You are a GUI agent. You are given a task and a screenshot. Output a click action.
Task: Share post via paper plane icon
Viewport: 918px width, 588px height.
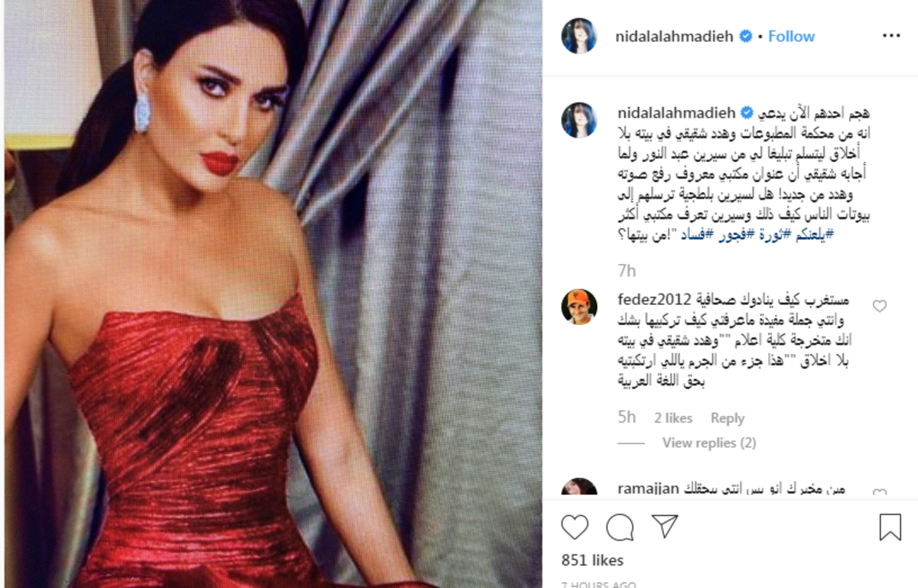pos(665,525)
